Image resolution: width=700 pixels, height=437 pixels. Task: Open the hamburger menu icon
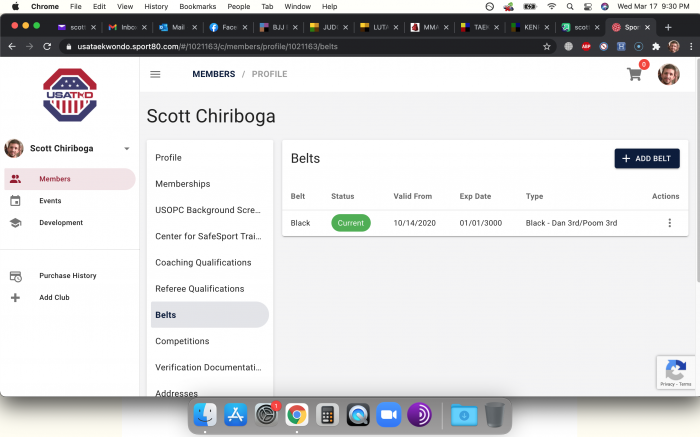tap(155, 74)
